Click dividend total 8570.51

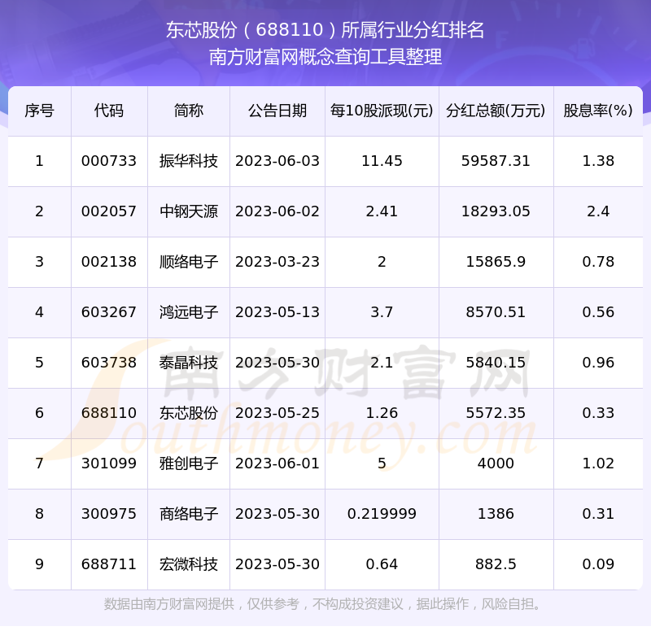(496, 312)
